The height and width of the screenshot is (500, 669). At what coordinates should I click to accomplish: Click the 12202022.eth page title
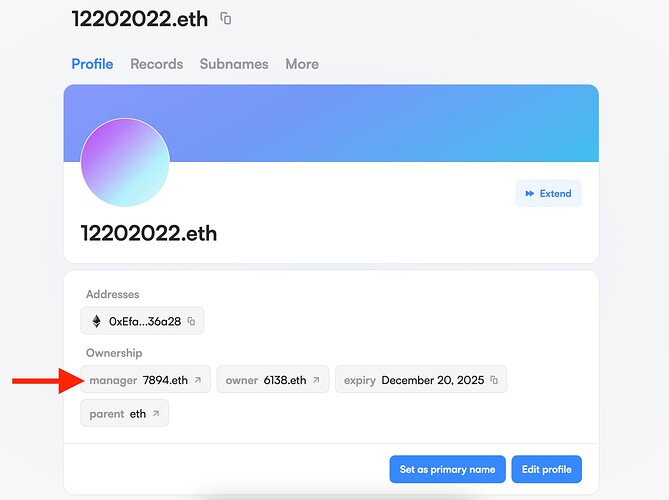coord(140,19)
